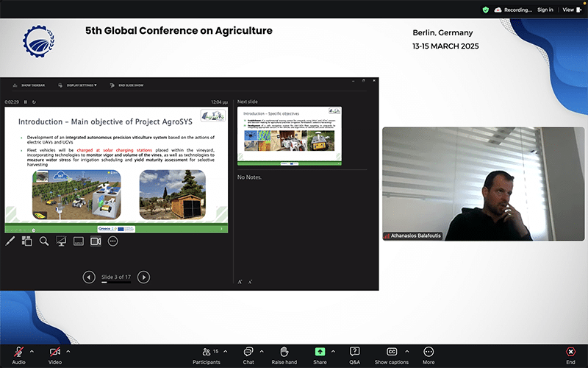The width and height of the screenshot is (588, 368).
Task: Start Video with the camera toggle
Action: 54,355
